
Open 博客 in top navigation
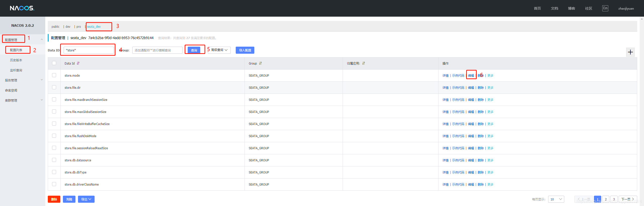click(x=572, y=8)
